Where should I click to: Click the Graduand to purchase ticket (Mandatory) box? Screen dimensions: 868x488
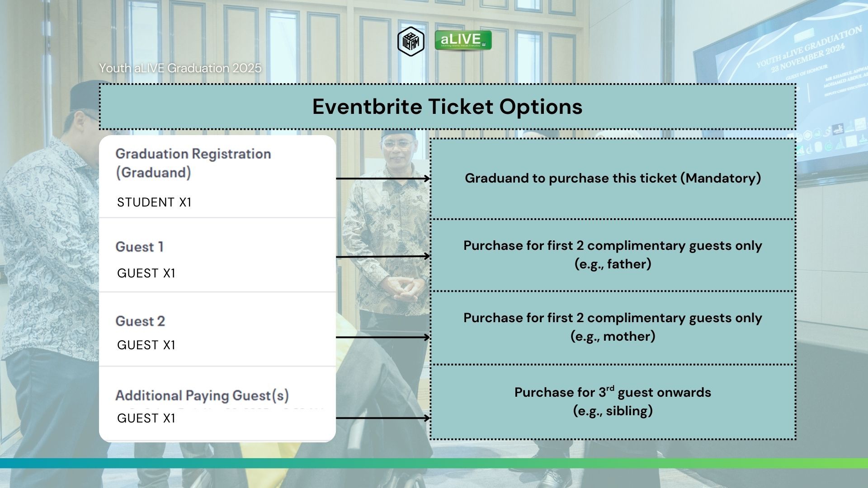point(613,178)
